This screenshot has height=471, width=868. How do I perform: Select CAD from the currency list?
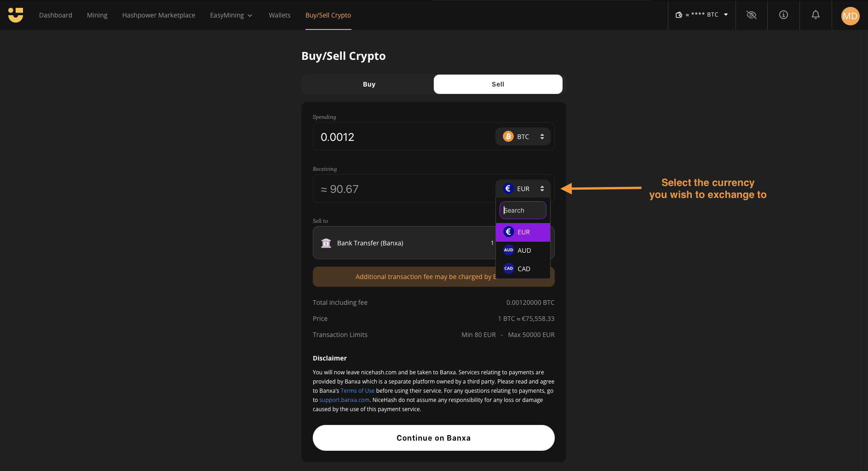click(523, 268)
